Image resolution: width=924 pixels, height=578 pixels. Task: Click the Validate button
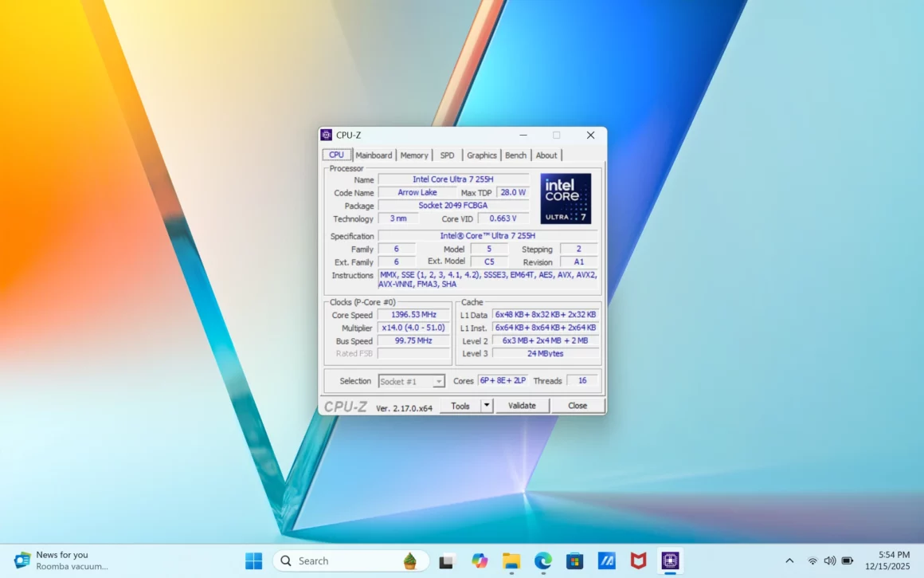[522, 406]
